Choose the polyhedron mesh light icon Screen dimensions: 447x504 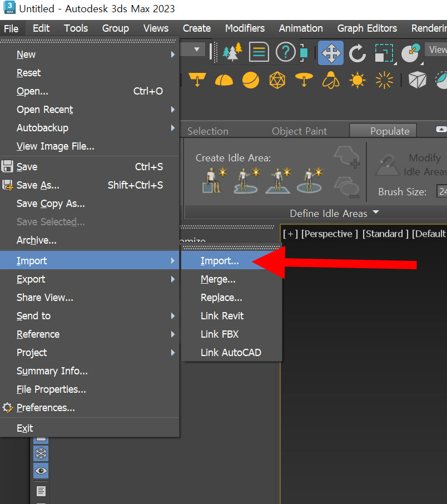pos(277,80)
